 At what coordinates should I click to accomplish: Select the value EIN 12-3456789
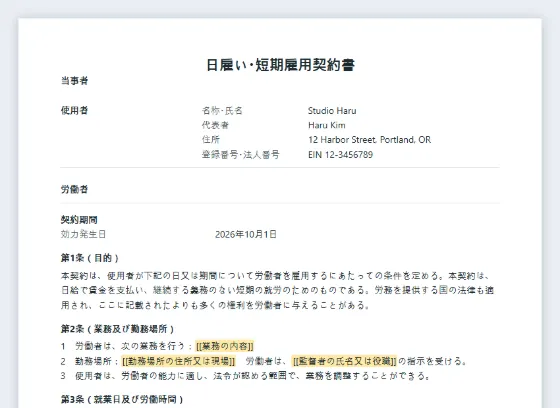point(340,155)
